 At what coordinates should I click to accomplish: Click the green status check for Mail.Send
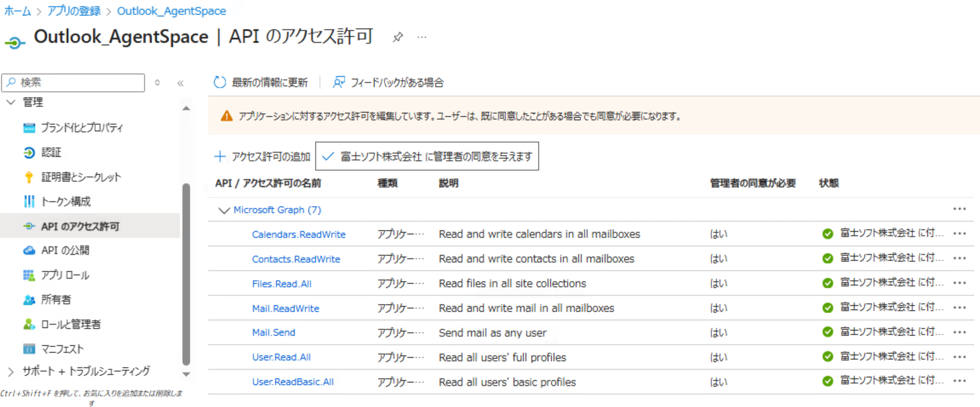click(x=827, y=332)
